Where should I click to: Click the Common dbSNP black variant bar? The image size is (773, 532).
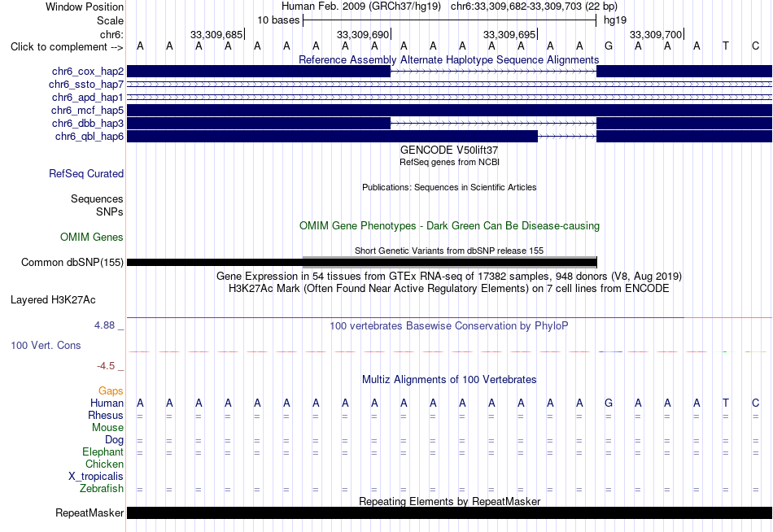pos(362,262)
